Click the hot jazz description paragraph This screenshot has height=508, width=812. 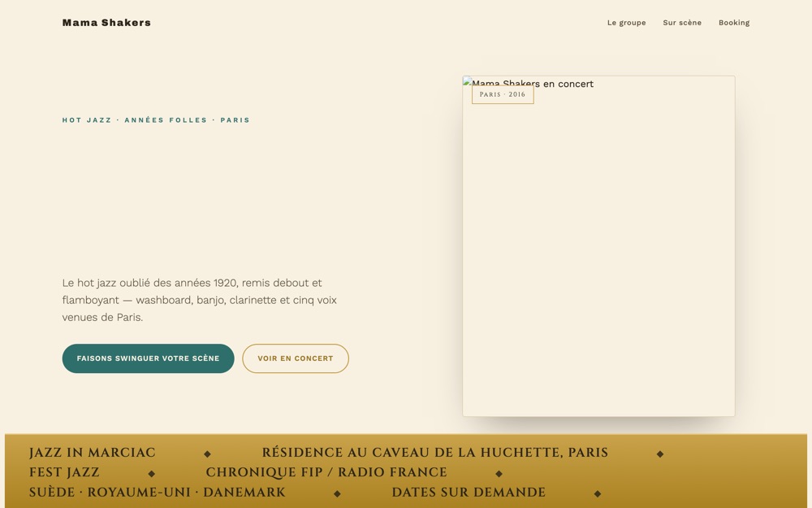[x=200, y=300]
